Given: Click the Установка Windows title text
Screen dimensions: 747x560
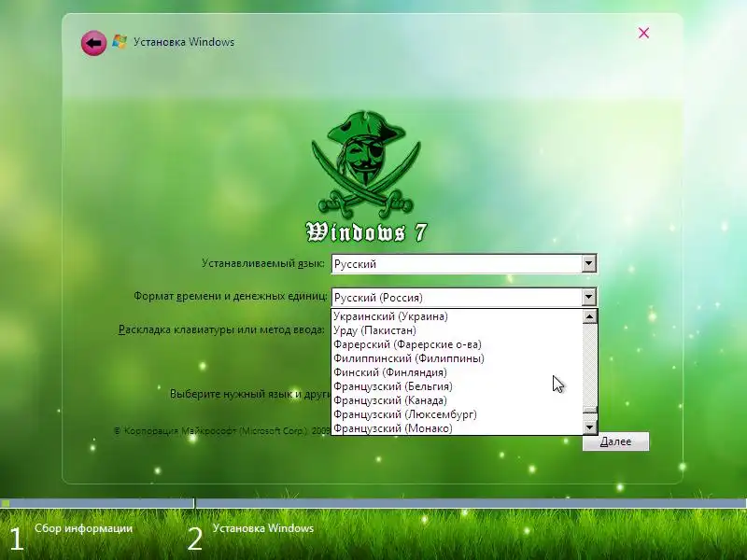Looking at the screenshot, I should click(184, 42).
